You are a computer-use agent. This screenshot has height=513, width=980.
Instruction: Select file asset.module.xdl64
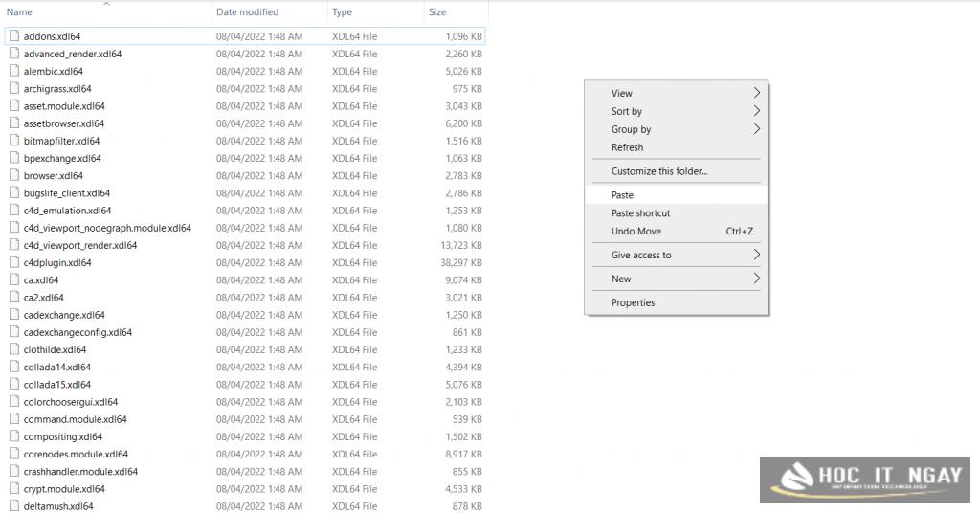pyautogui.click(x=64, y=106)
